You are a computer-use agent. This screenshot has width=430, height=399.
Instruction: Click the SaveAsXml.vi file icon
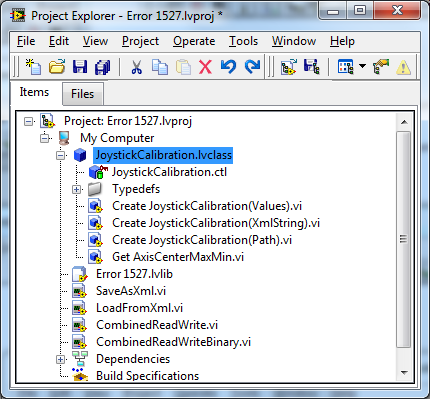pyautogui.click(x=80, y=291)
